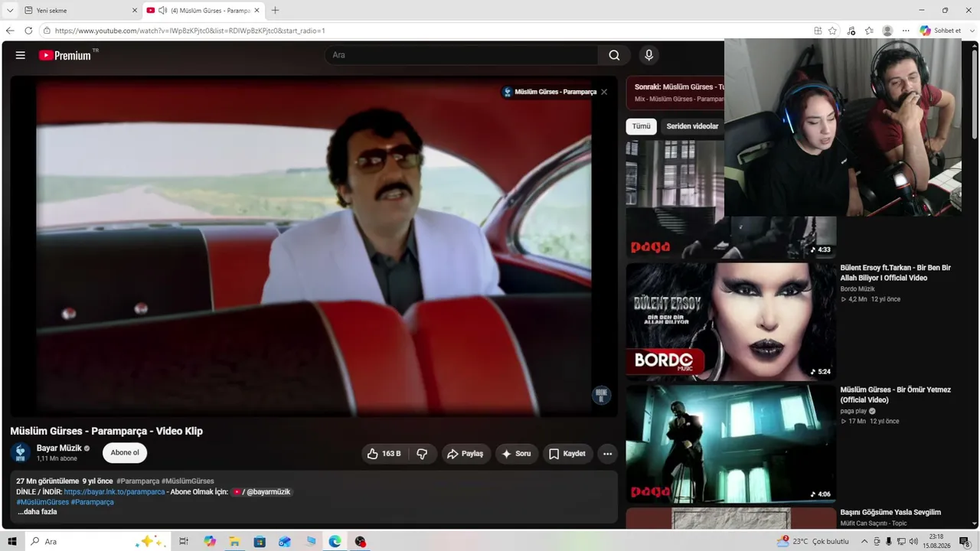980x551 pixels.
Task: Open the system volume control
Action: click(913, 542)
